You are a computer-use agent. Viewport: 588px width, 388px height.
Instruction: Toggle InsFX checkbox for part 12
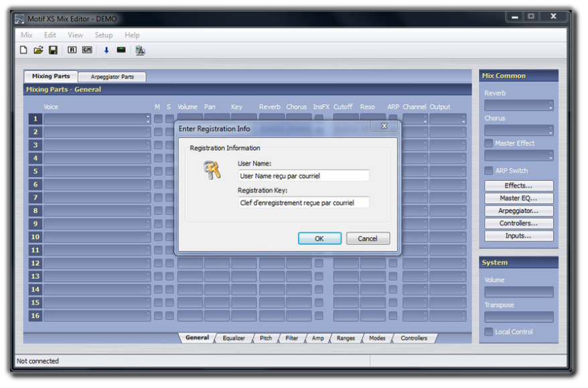tap(319, 263)
